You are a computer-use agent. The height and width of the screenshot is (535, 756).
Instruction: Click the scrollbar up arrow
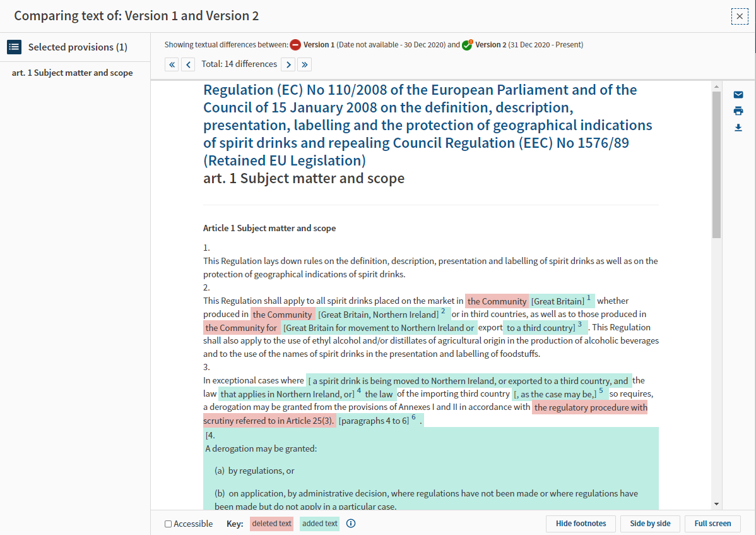pos(716,87)
